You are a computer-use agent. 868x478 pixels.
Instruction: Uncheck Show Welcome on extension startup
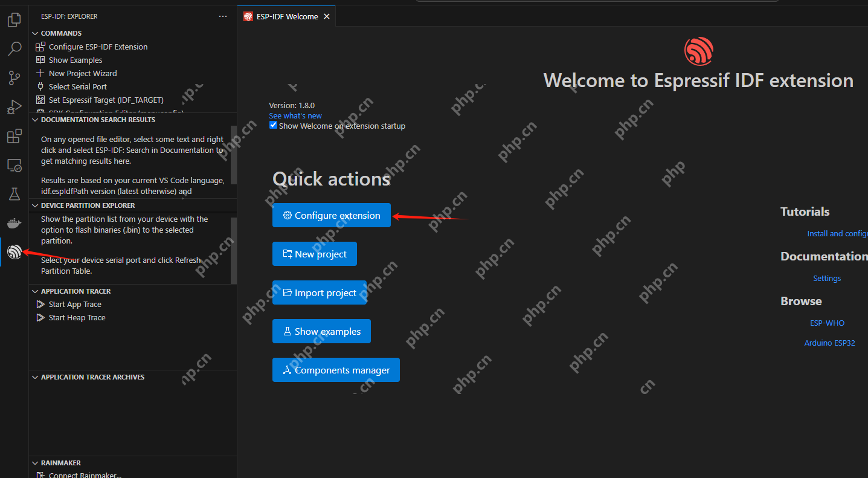[x=273, y=125]
